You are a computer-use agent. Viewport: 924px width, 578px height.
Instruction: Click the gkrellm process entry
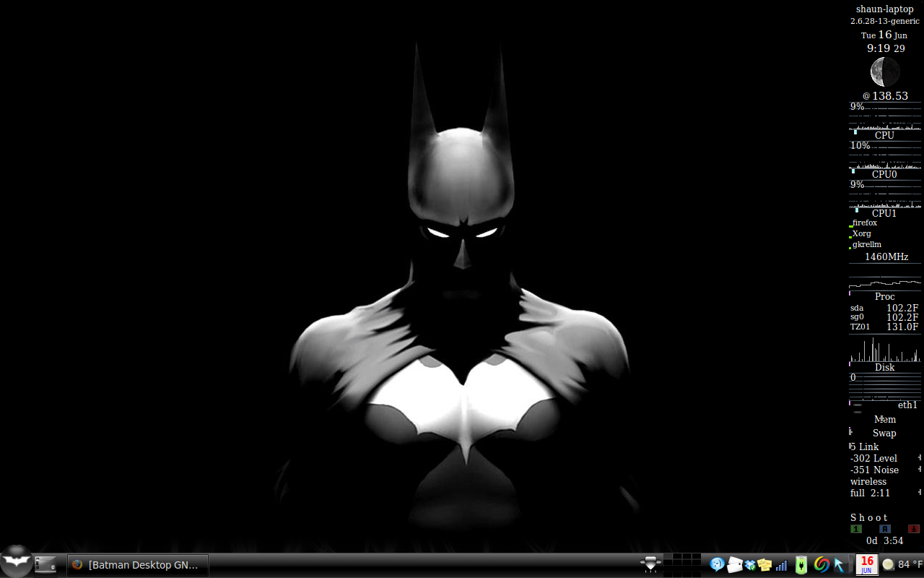[867, 244]
